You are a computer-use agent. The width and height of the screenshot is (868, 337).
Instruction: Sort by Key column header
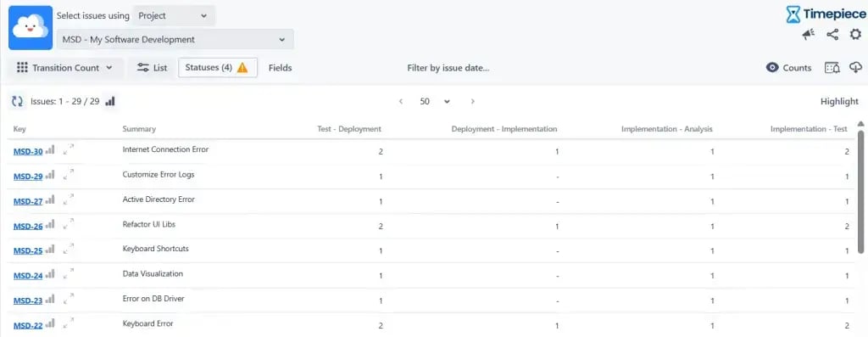(19, 128)
